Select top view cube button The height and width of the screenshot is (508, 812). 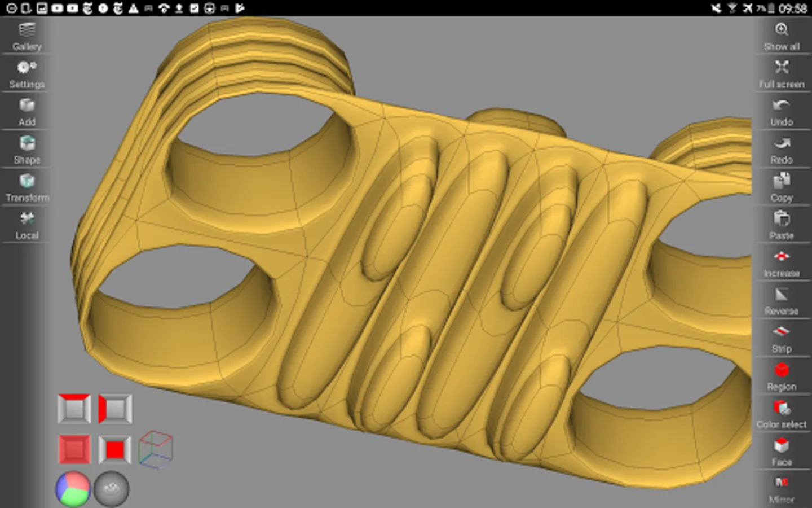[x=74, y=409]
